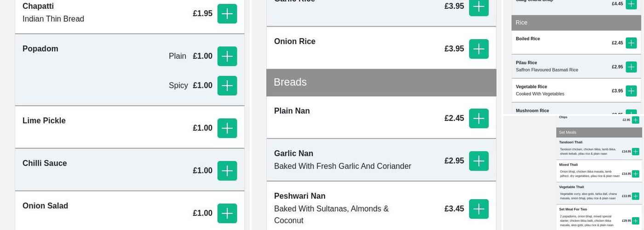The image size is (644, 230).
Task: Click the Set Meals section header
Action: 599,132
